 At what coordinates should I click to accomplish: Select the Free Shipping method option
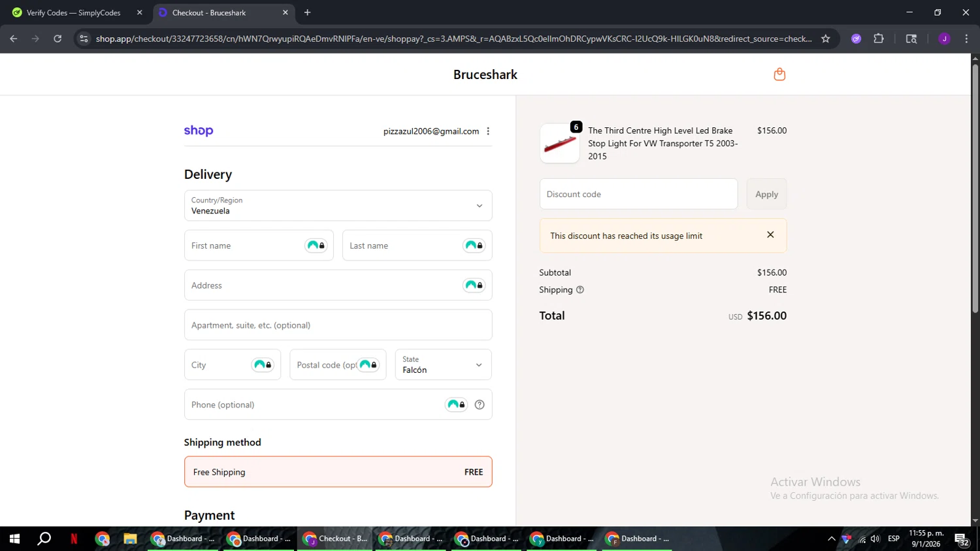pyautogui.click(x=338, y=471)
